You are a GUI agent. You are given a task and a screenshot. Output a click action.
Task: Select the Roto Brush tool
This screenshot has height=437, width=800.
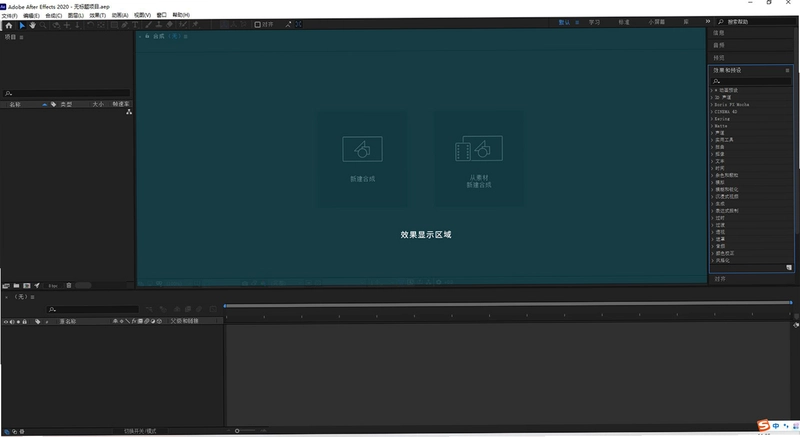click(x=183, y=24)
